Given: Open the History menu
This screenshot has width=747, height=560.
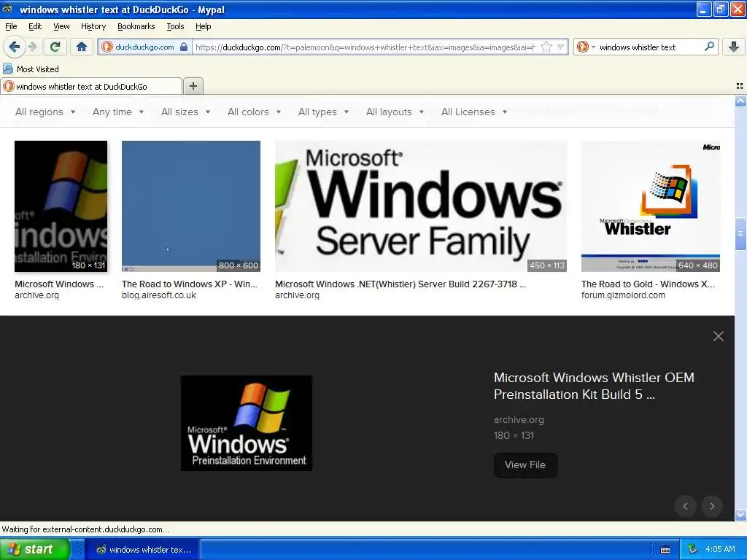Looking at the screenshot, I should [x=93, y=26].
